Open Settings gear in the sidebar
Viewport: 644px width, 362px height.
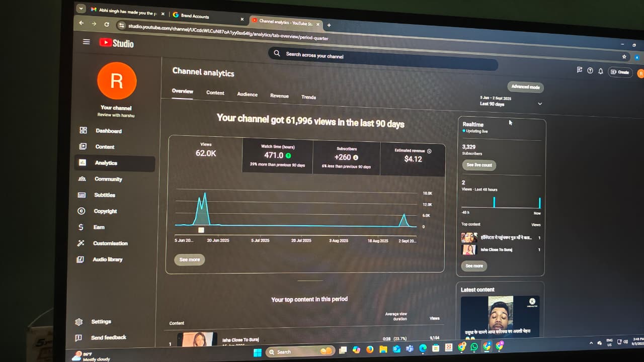[x=79, y=322]
